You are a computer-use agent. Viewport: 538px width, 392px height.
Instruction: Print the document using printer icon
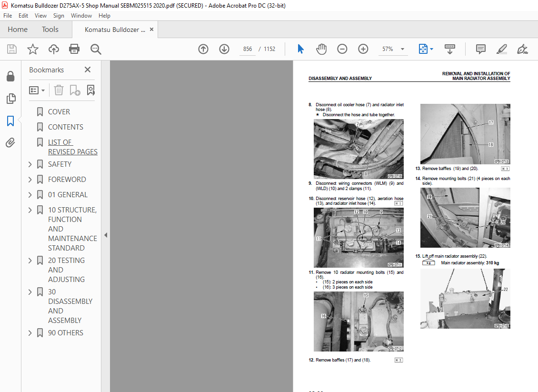[x=74, y=49]
